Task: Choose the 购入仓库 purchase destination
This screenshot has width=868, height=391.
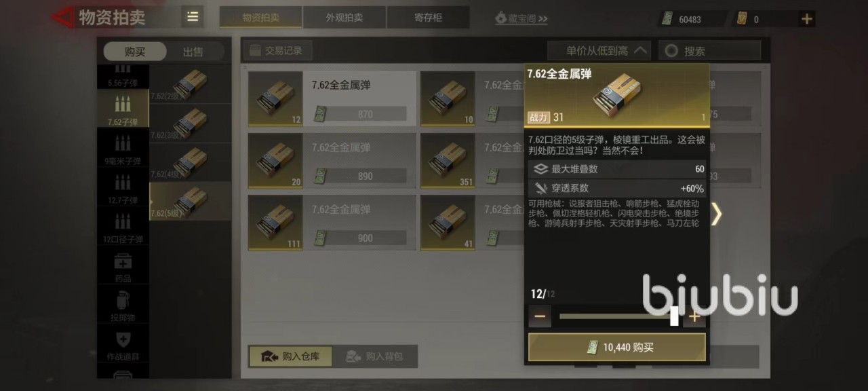Action: pos(291,356)
